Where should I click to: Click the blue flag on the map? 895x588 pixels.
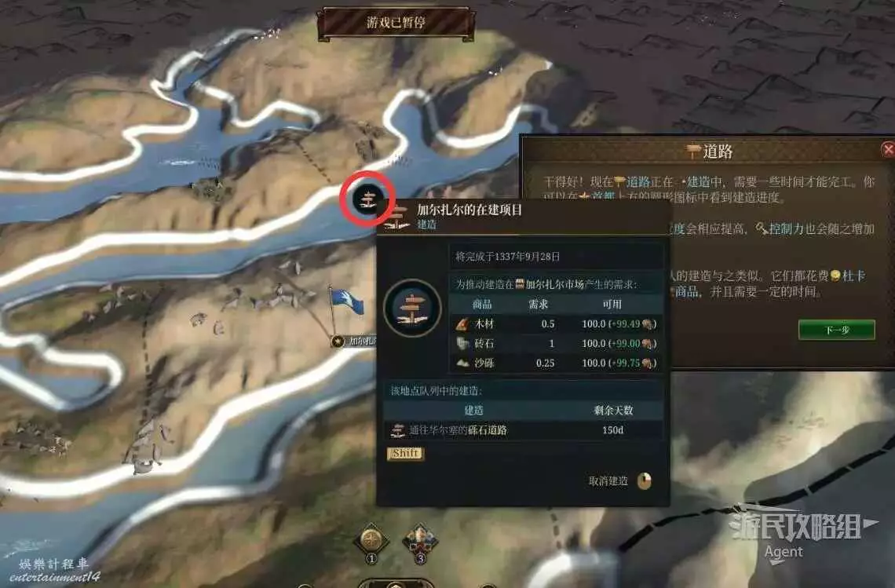[x=346, y=301]
